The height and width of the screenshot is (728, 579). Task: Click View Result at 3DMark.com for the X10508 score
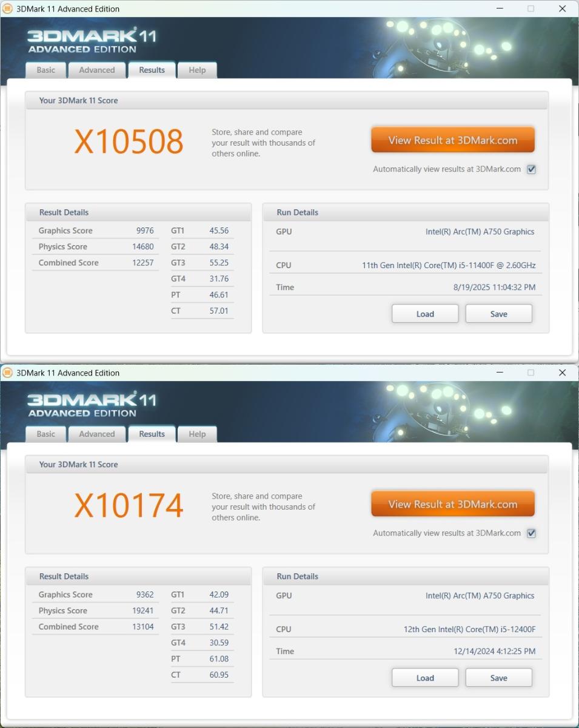point(453,140)
